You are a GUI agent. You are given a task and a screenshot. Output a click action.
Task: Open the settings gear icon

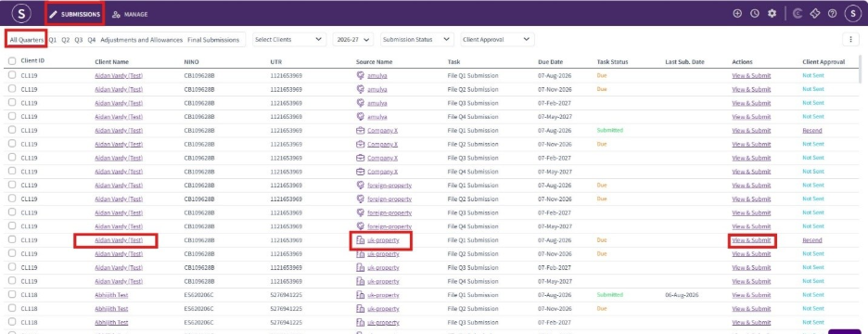(x=772, y=14)
